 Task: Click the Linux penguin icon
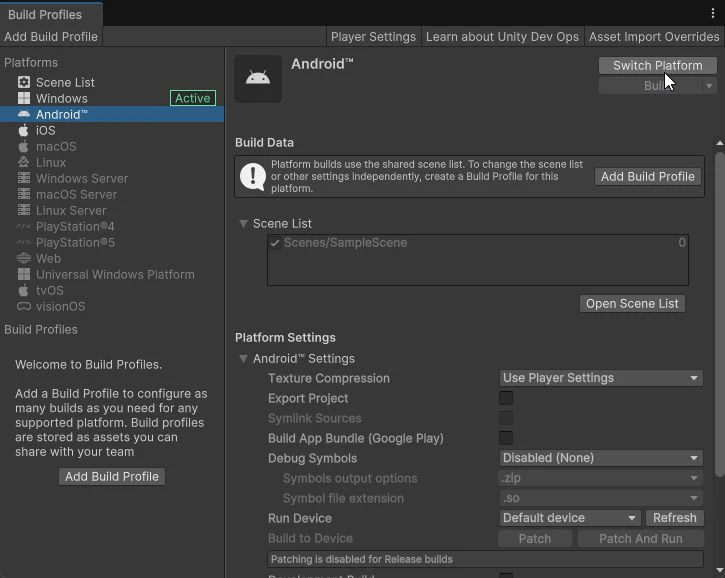[x=24, y=162]
